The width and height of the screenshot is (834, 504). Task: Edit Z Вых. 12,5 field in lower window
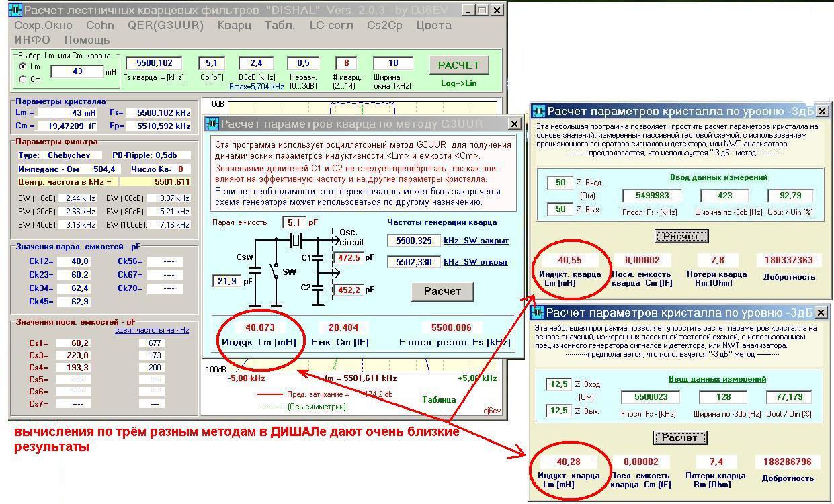(560, 411)
